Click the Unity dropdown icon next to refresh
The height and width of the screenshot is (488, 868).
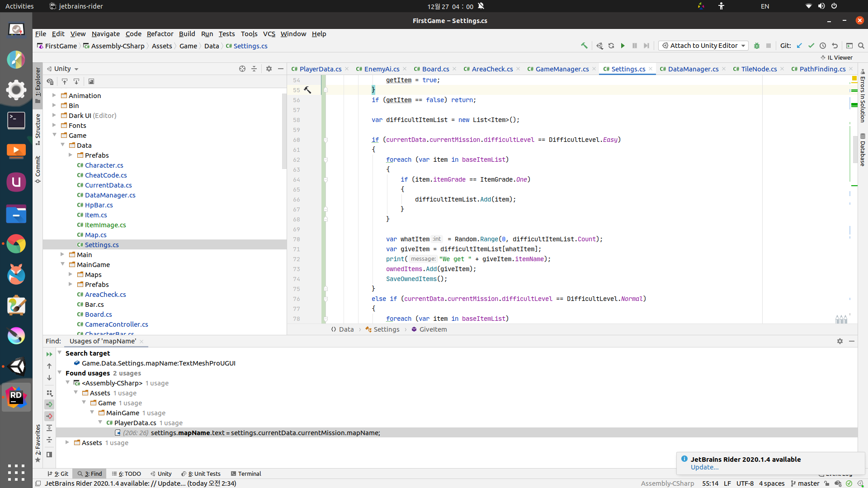(x=599, y=46)
